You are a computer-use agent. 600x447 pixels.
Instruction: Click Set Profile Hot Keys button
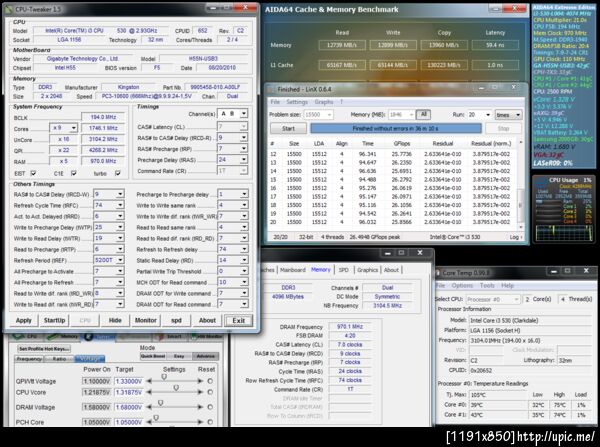(x=44, y=349)
